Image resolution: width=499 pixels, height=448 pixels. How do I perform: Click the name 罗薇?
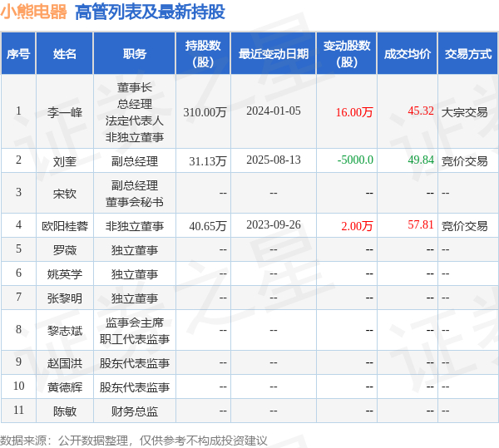pyautogui.click(x=65, y=250)
